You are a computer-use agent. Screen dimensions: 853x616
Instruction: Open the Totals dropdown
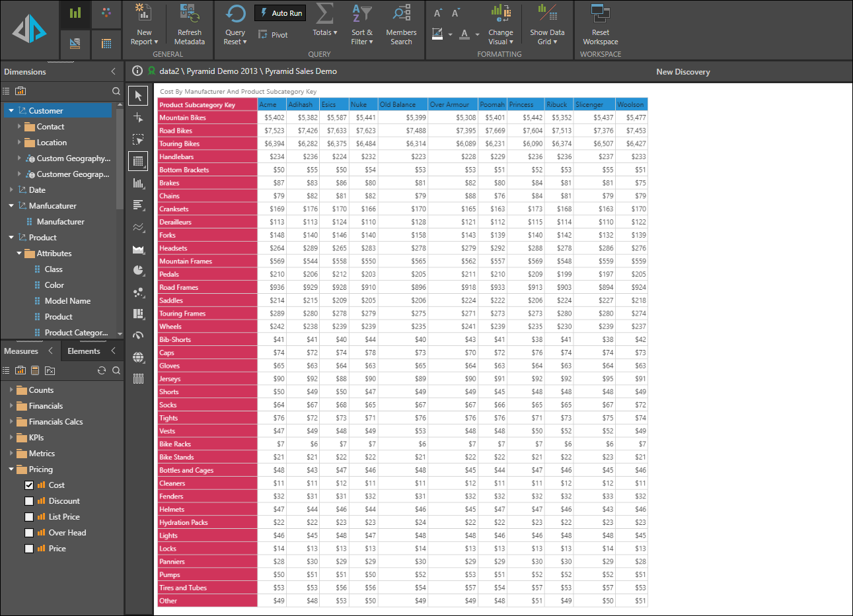click(x=324, y=32)
